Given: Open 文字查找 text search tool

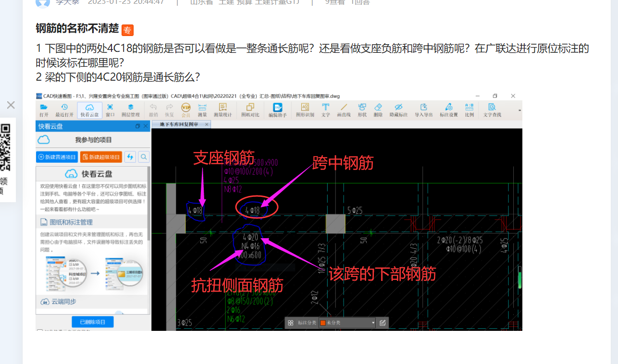Looking at the screenshot, I should coord(492,110).
